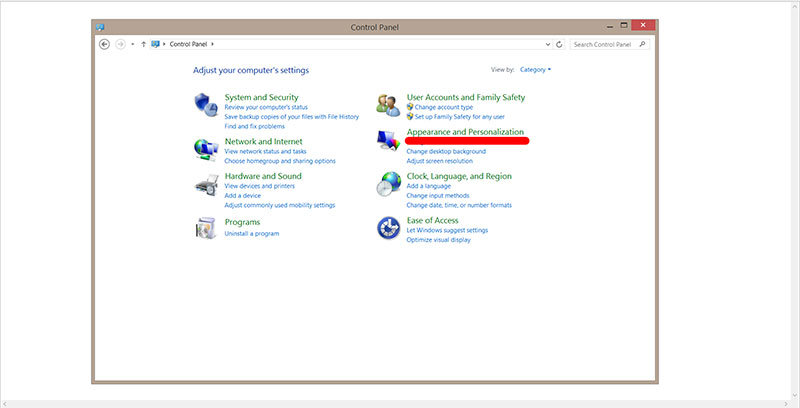Go forward with the forward arrow
800x408 pixels.
(120, 44)
